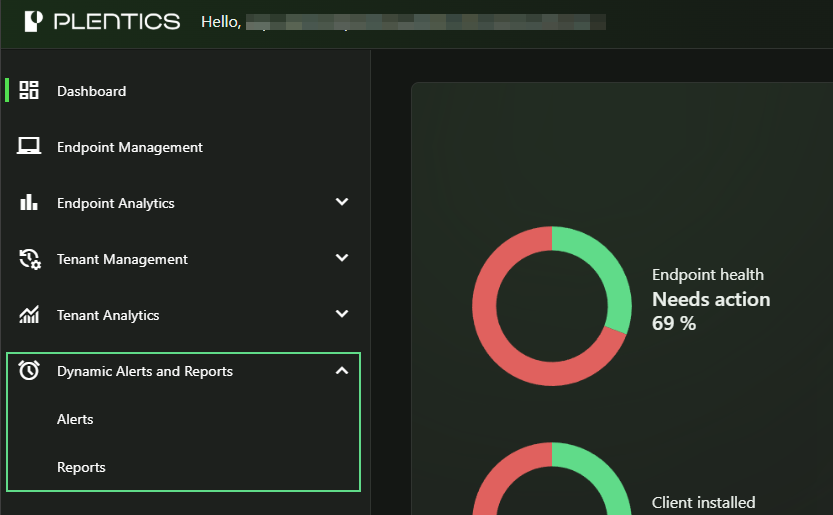Click the 'Needs action' status text
Image resolution: width=833 pixels, height=515 pixels.
711,299
